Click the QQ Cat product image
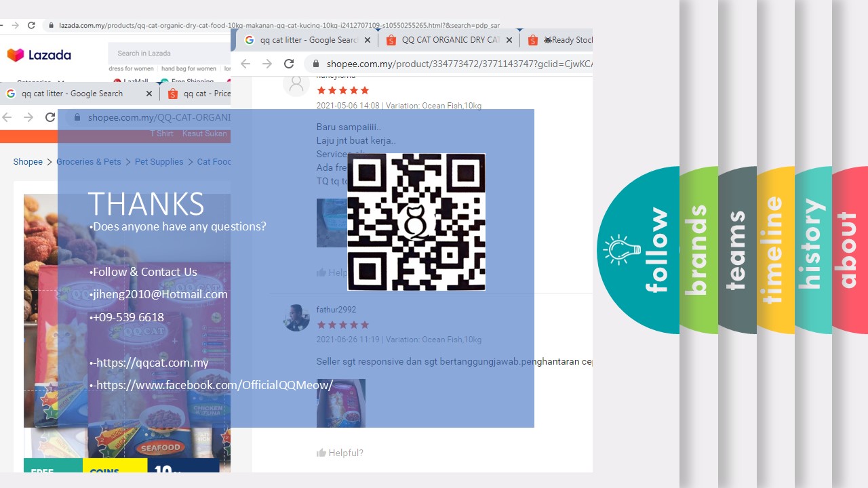 tap(127, 332)
